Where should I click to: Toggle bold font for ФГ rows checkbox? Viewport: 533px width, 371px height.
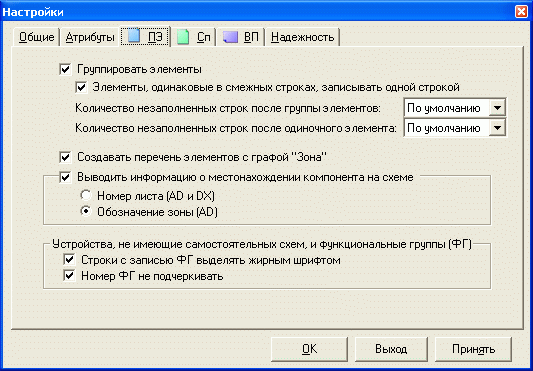(x=69, y=260)
